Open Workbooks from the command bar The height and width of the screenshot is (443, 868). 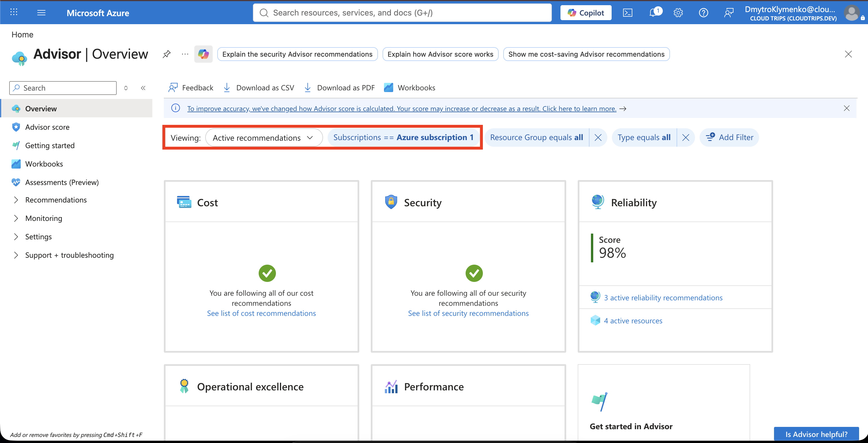(x=410, y=88)
